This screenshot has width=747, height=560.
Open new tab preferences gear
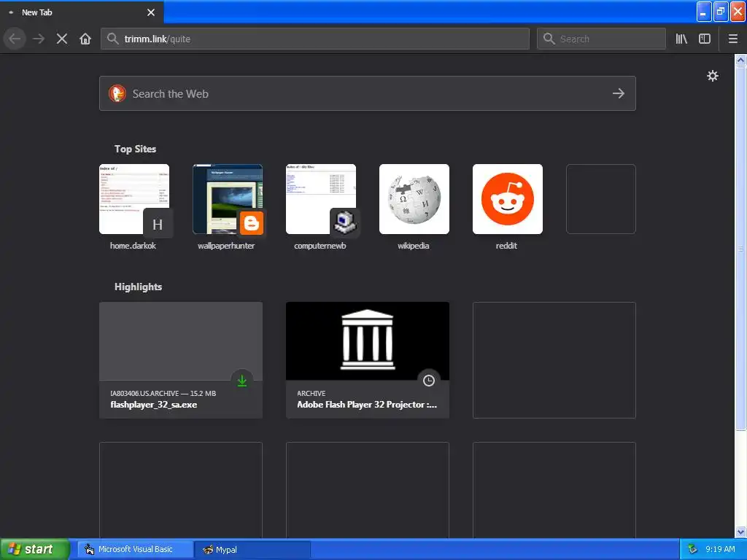(x=712, y=76)
